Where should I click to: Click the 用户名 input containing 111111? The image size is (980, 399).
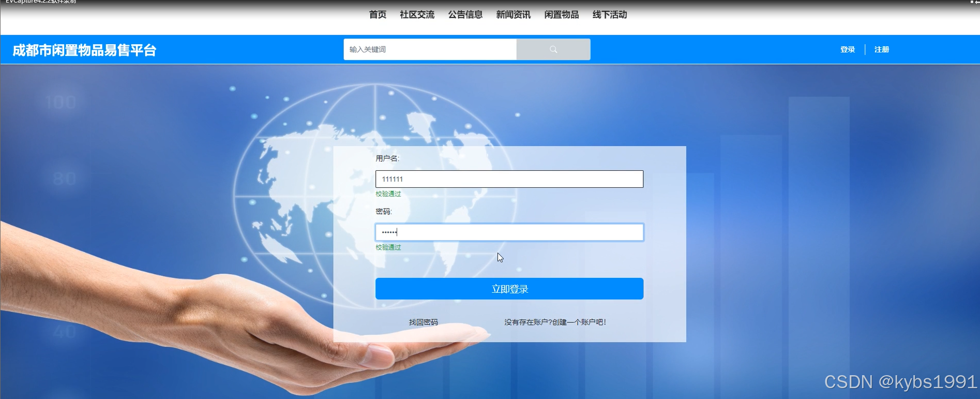[509, 179]
